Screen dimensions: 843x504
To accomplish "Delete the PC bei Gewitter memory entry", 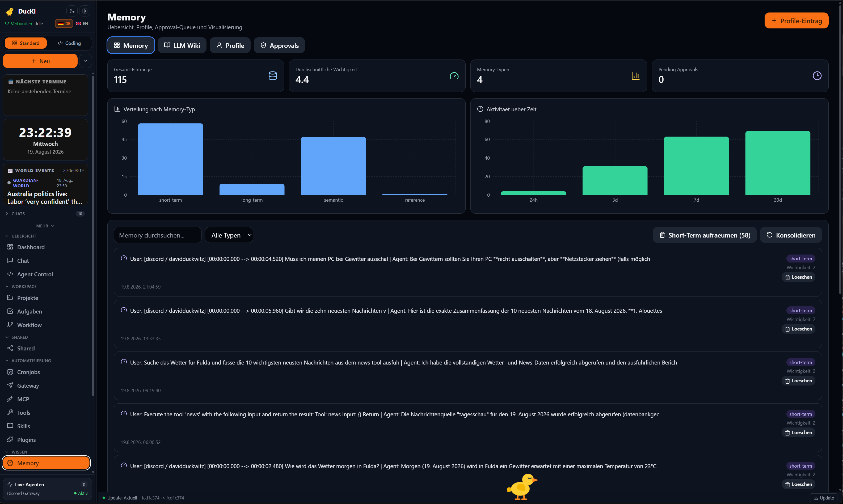I will point(799,277).
